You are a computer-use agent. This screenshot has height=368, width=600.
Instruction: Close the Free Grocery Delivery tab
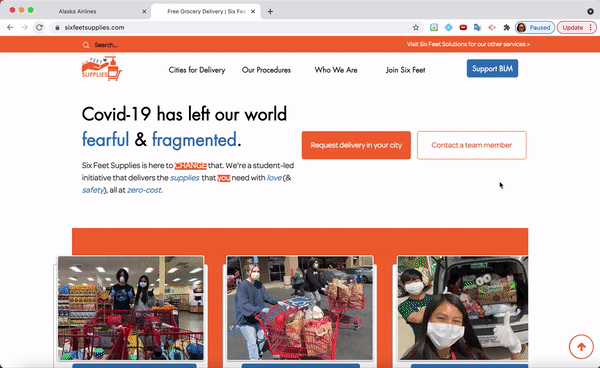coord(253,11)
